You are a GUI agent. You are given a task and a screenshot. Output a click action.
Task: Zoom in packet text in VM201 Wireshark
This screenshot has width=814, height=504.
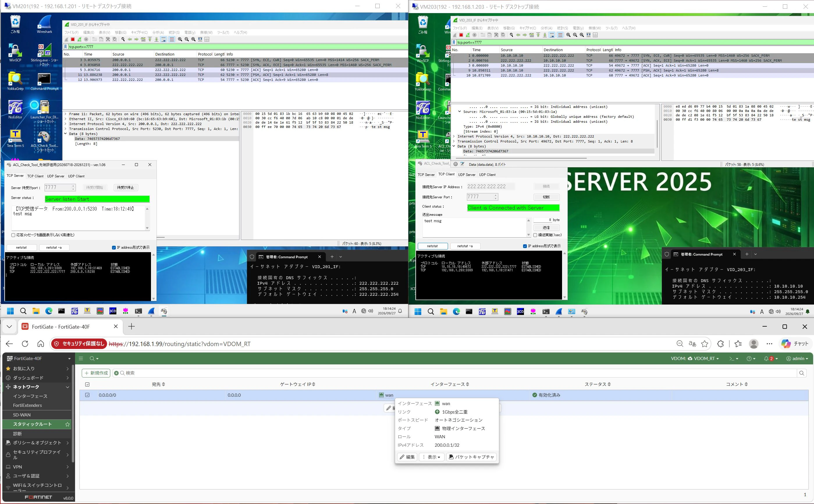tap(180, 39)
